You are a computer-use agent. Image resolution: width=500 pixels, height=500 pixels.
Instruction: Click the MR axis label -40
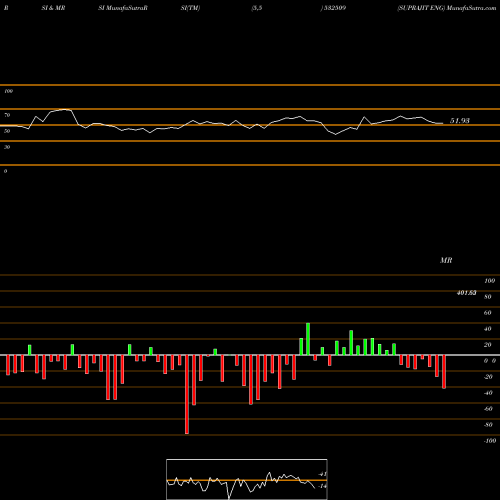tap(488, 393)
